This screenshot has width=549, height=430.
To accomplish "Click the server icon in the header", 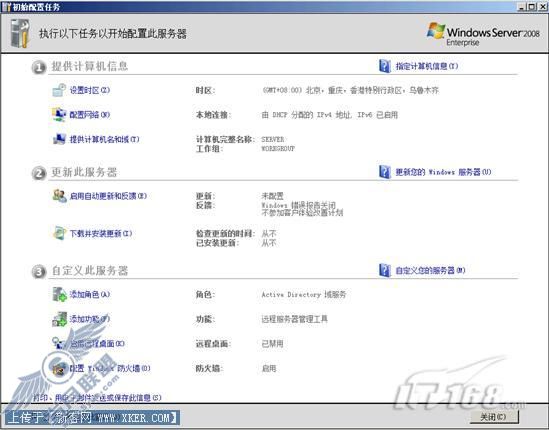I will [20, 34].
